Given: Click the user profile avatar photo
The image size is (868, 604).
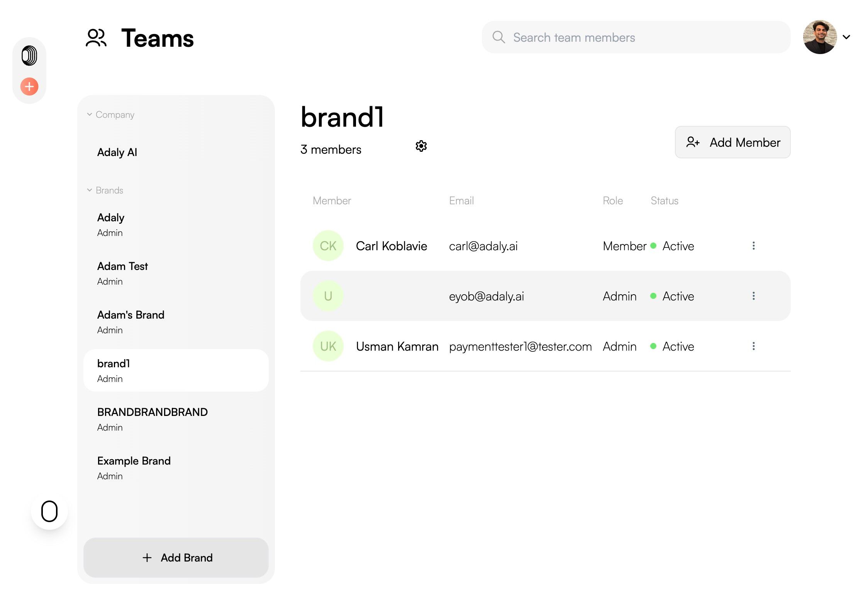Looking at the screenshot, I should (820, 37).
